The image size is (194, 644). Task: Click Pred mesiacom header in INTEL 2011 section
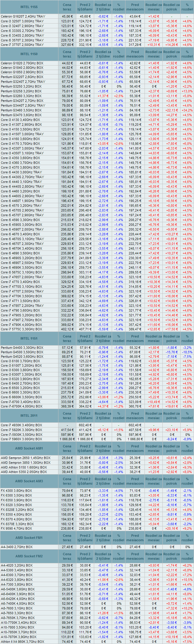(x=135, y=416)
